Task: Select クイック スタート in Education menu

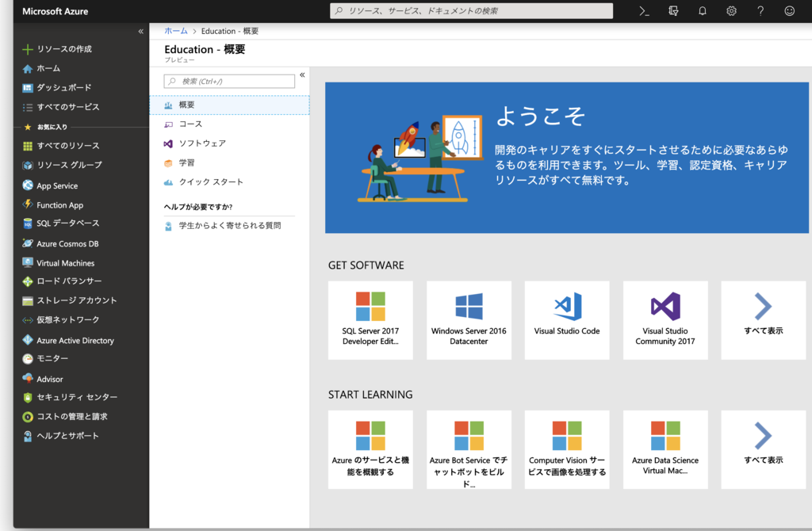Action: 229,182
